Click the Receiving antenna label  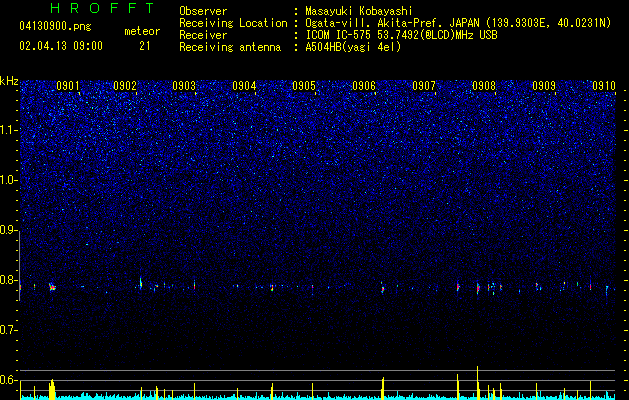(x=230, y=47)
